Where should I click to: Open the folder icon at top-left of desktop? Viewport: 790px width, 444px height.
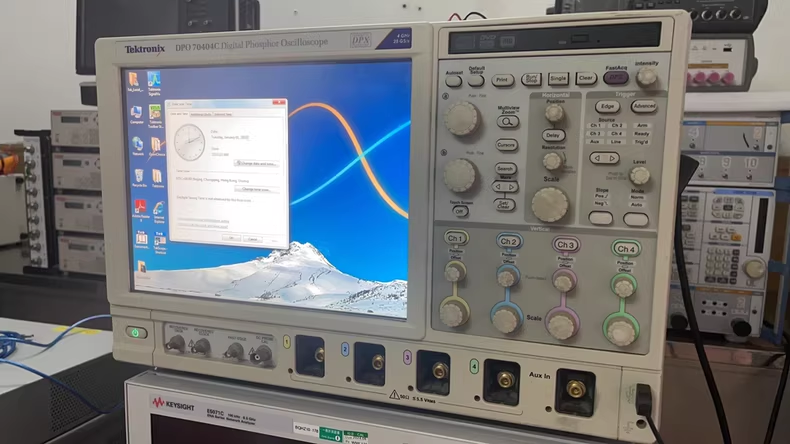click(x=134, y=82)
